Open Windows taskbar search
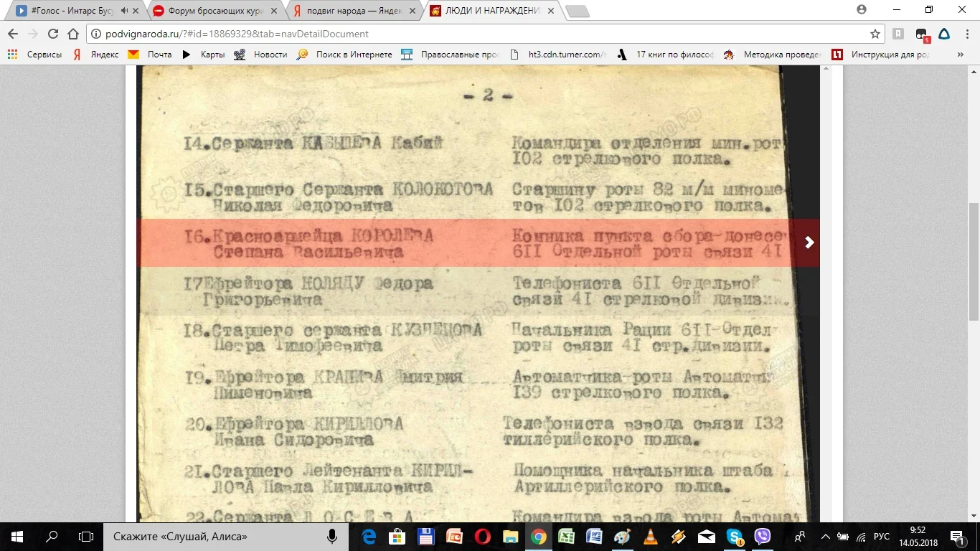This screenshot has width=980, height=551. coord(52,537)
